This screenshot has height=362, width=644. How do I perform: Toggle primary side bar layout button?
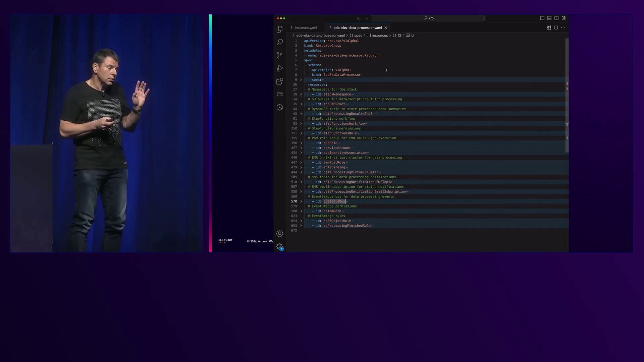542,18
